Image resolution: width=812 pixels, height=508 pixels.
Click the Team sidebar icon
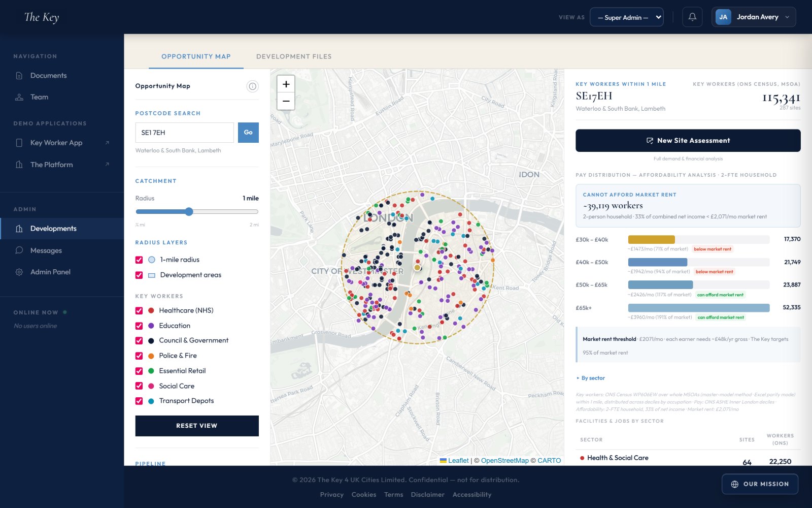click(x=19, y=97)
